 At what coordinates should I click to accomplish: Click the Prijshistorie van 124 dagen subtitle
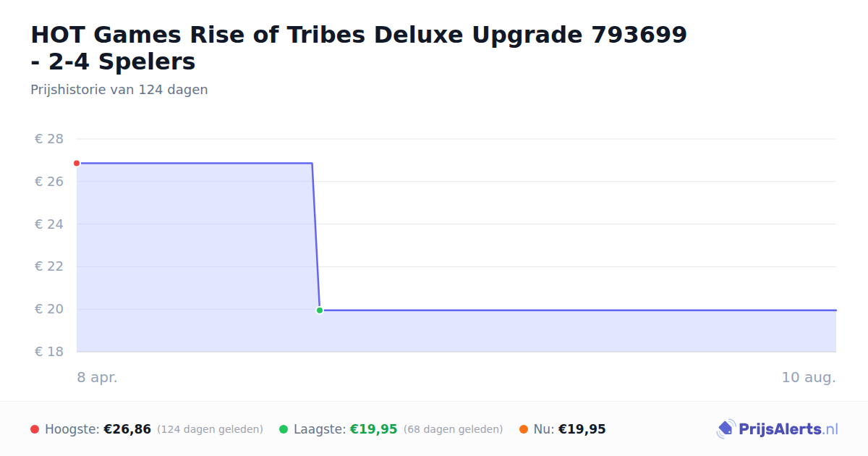coord(119,90)
